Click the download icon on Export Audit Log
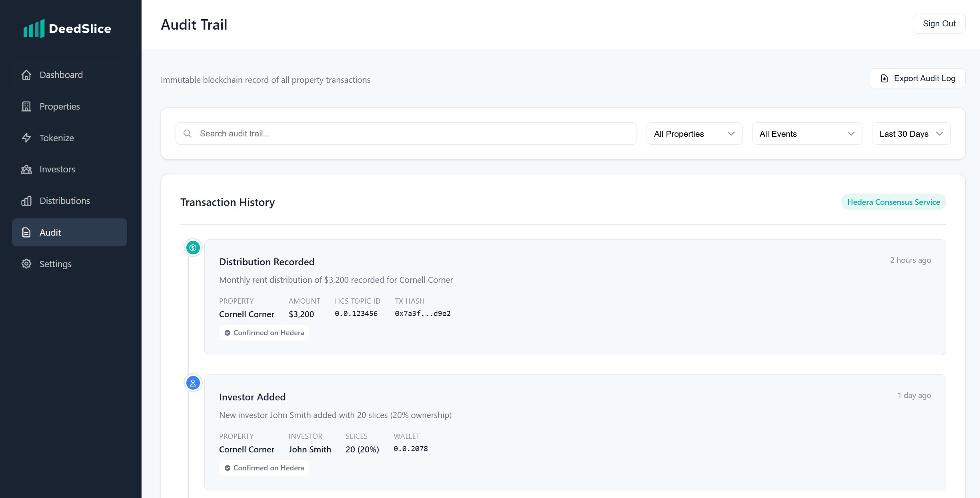 tap(884, 78)
